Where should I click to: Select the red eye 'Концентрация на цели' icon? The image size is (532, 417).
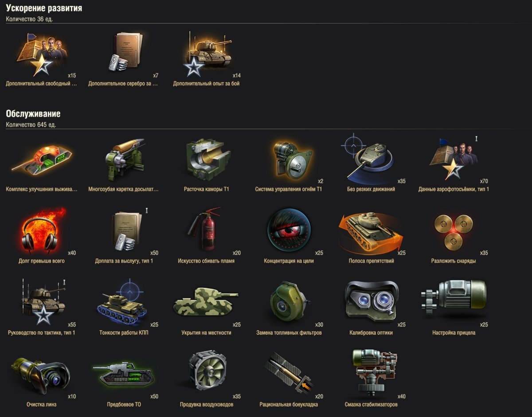pyautogui.click(x=289, y=231)
